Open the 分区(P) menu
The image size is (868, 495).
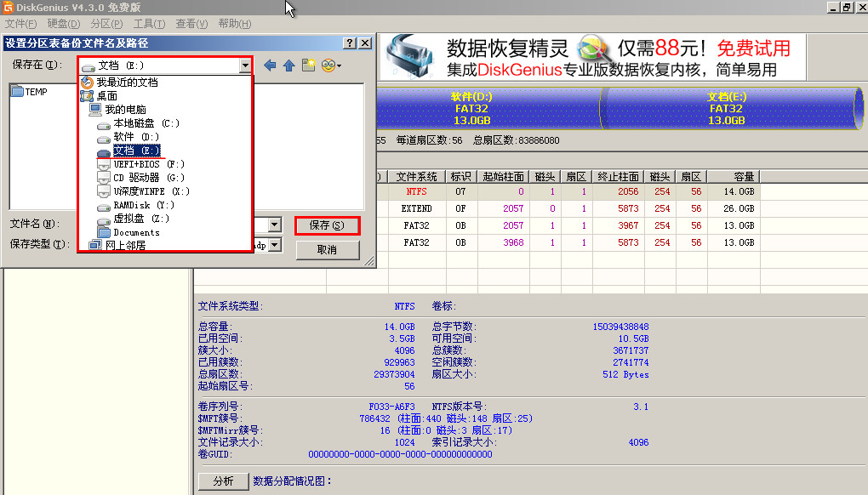point(107,24)
